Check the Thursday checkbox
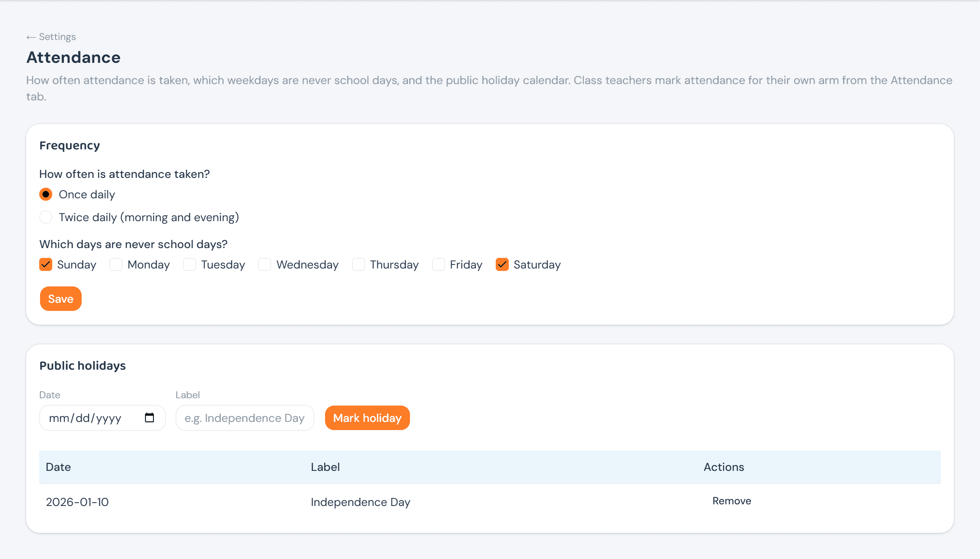The image size is (980, 559). tap(359, 264)
